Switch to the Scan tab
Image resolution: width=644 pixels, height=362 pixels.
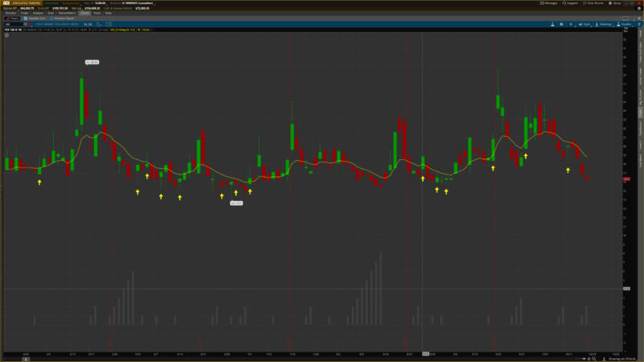(51, 13)
